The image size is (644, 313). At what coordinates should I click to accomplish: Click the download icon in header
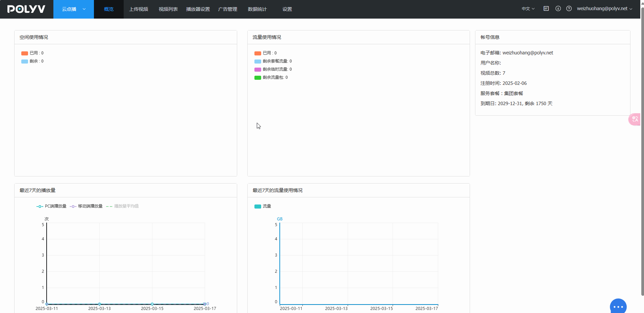click(558, 8)
